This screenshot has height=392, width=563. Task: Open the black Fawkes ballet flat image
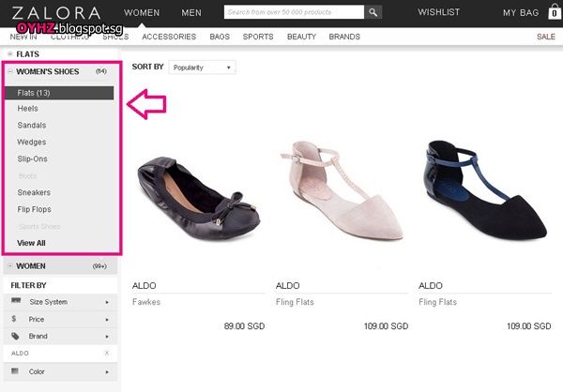(x=199, y=199)
